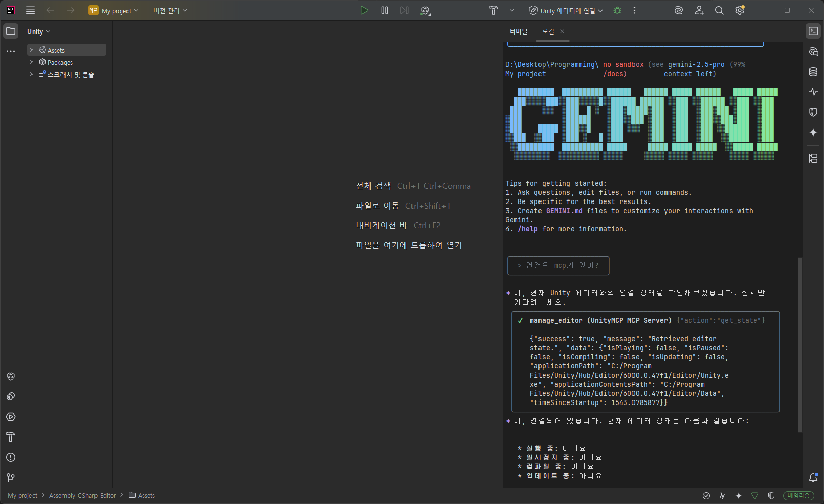Open the Build hammer tool window in sidebar

(11, 437)
